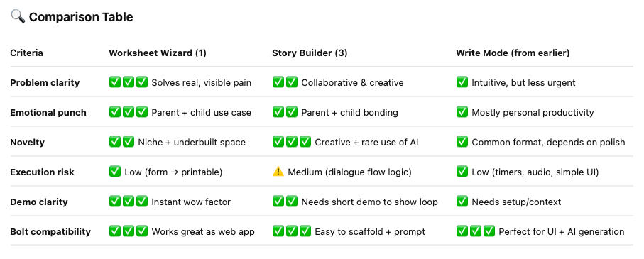Click the magnifying glass icon beside Comparison Table
This screenshot has height=259, width=644.
click(18, 17)
